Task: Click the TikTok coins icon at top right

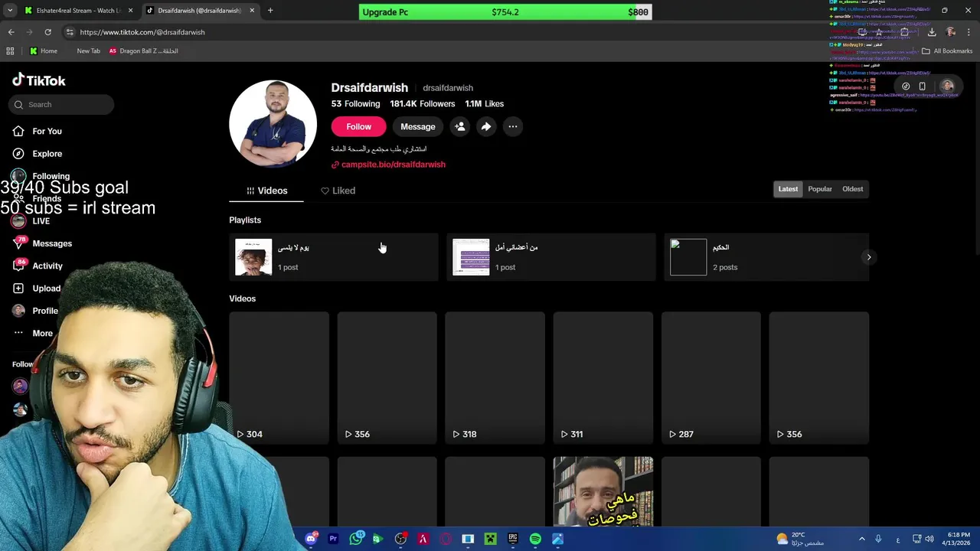Action: [x=906, y=86]
